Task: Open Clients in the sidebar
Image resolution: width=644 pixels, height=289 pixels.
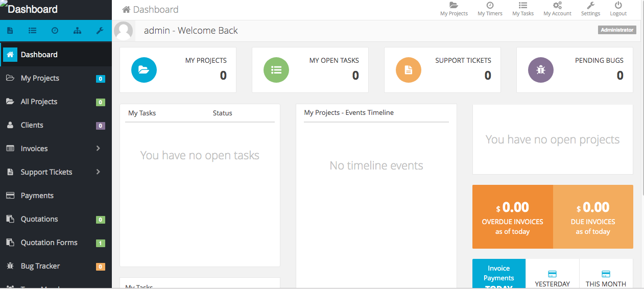Action: [32, 125]
